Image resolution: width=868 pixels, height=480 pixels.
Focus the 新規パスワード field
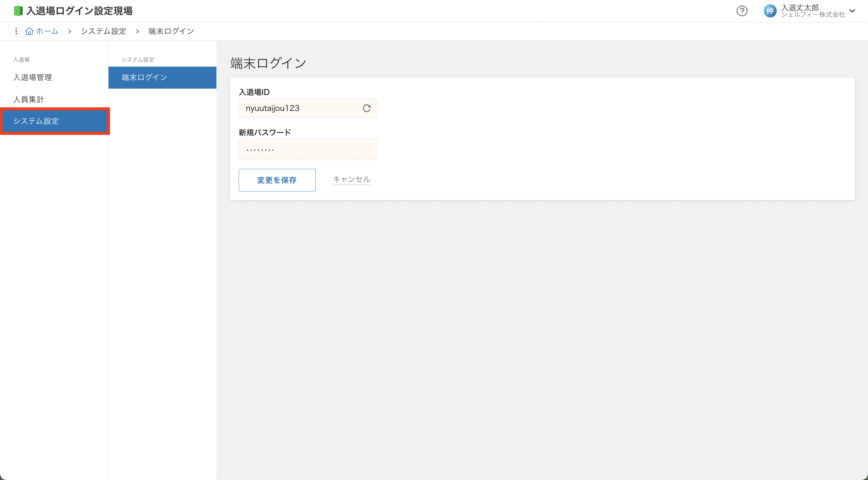pos(308,149)
